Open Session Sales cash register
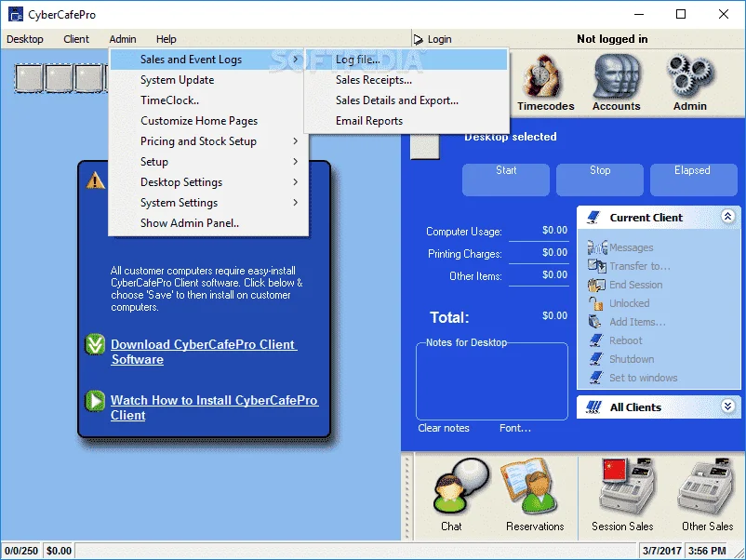Screen dimensions: 746x560 (626, 487)
